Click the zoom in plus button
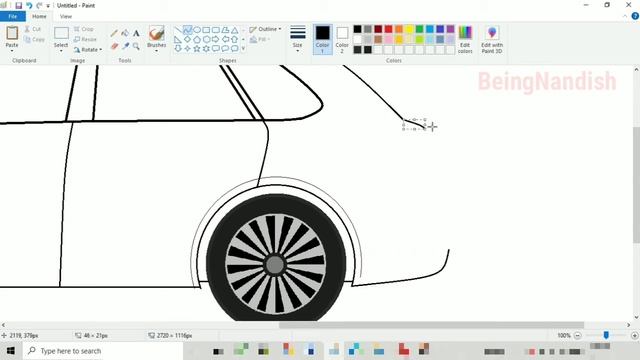Image resolution: width=640 pixels, height=360 pixels. 634,336
